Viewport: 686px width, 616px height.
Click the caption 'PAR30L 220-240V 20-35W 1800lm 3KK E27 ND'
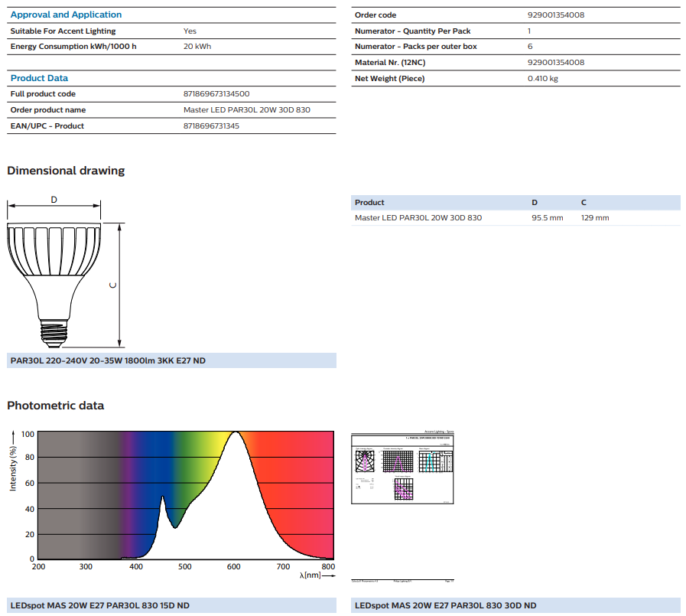pyautogui.click(x=108, y=360)
